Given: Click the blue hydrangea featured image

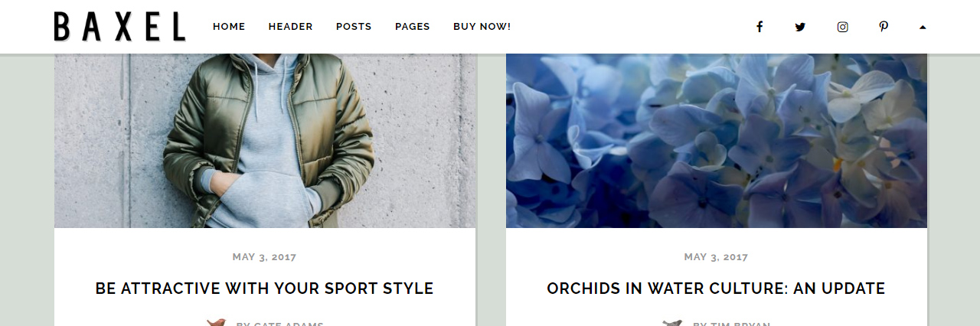Looking at the screenshot, I should point(717,141).
